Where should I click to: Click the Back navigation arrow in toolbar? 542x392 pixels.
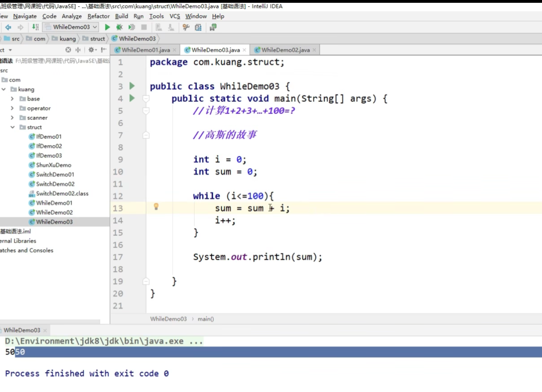coord(8,27)
